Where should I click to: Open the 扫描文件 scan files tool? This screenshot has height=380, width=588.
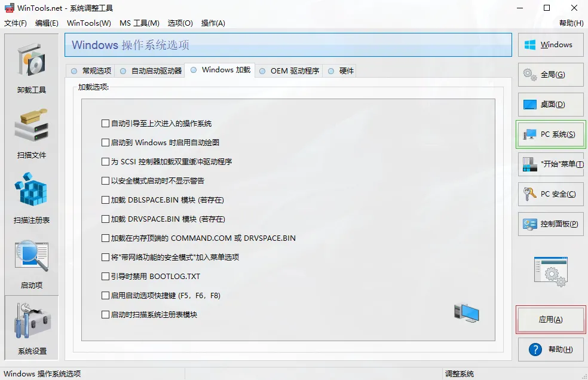[x=32, y=133]
